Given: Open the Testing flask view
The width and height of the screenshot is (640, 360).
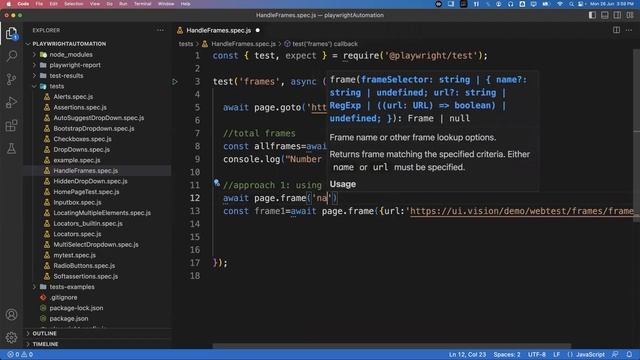Looking at the screenshot, I should pos(11,148).
